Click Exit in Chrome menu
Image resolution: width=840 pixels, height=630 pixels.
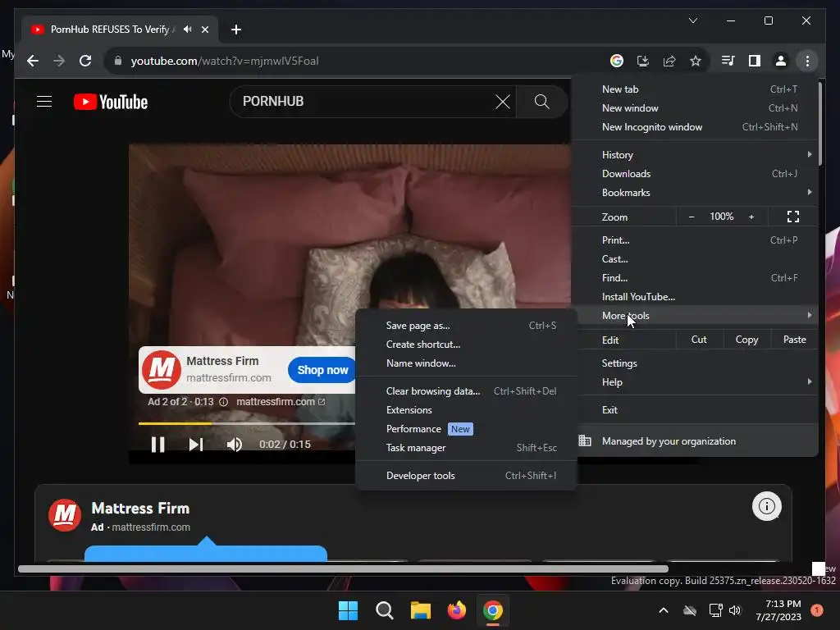tap(694, 410)
